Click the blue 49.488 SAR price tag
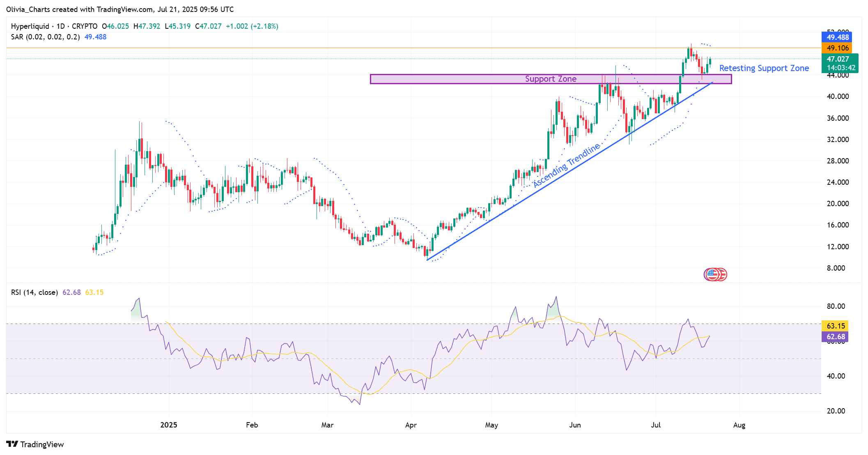This screenshot has height=455, width=868. pos(837,37)
